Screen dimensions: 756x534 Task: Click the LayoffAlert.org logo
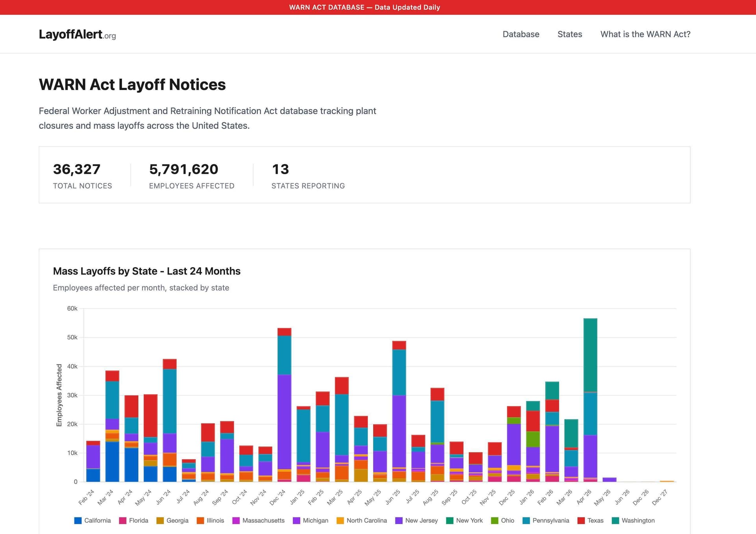[x=77, y=35]
